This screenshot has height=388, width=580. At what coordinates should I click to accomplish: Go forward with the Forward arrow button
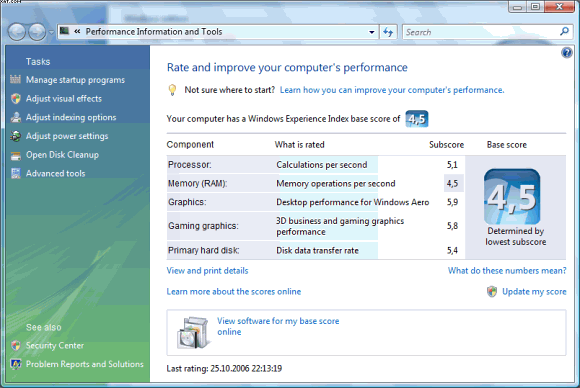(37, 32)
